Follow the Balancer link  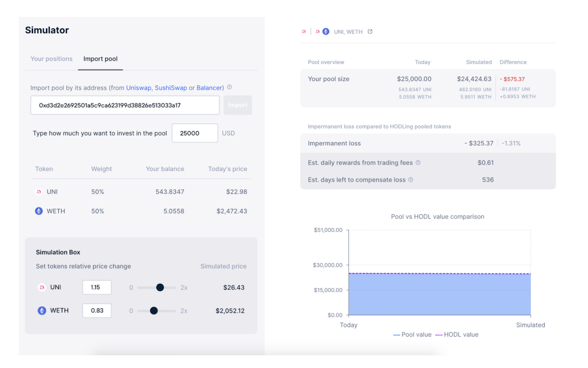(209, 88)
